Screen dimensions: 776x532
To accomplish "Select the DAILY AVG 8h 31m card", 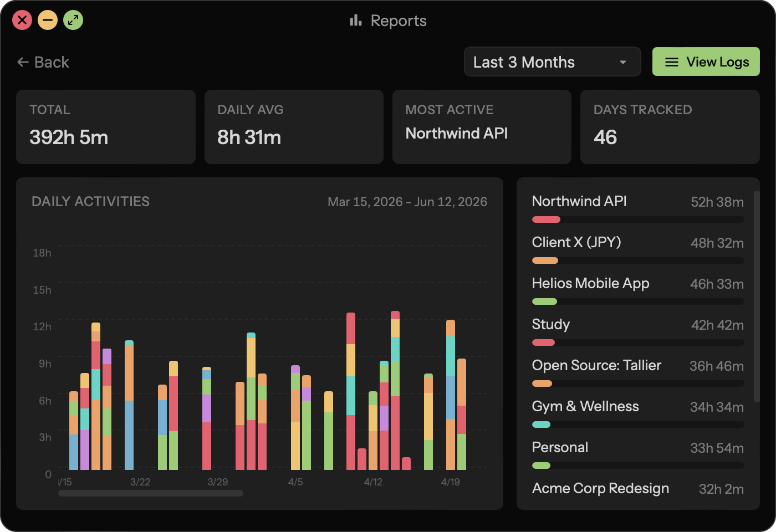I will tap(294, 127).
